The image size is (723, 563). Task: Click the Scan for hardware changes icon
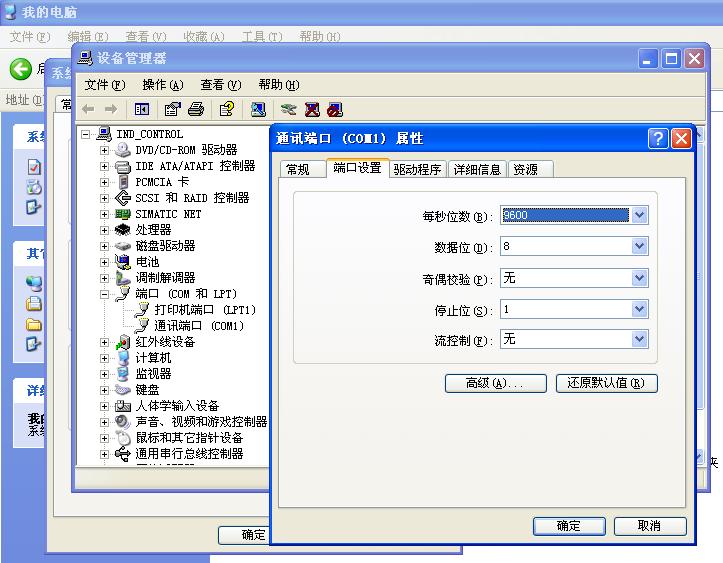(x=258, y=109)
